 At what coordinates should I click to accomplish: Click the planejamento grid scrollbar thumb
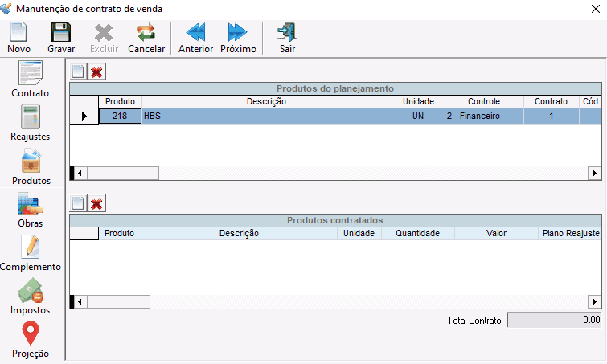[x=123, y=174]
